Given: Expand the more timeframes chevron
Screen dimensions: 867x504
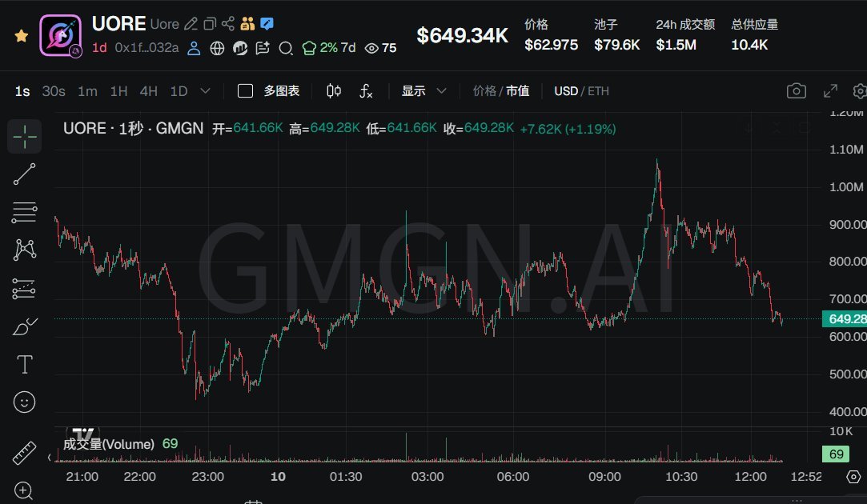Looking at the screenshot, I should (x=205, y=91).
